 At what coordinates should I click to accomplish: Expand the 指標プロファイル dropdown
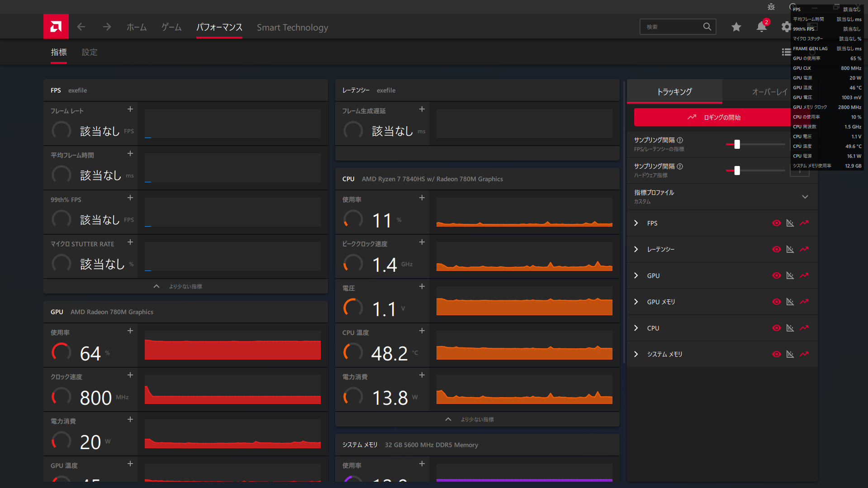805,197
